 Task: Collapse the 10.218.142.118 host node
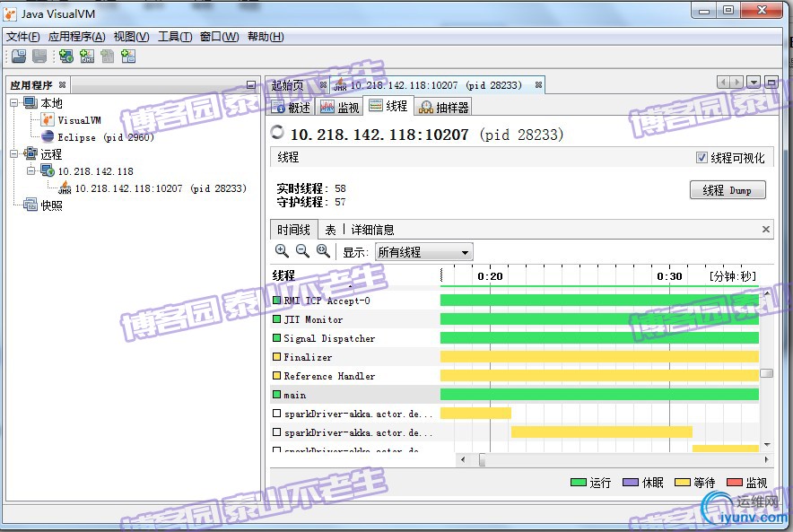(x=30, y=171)
